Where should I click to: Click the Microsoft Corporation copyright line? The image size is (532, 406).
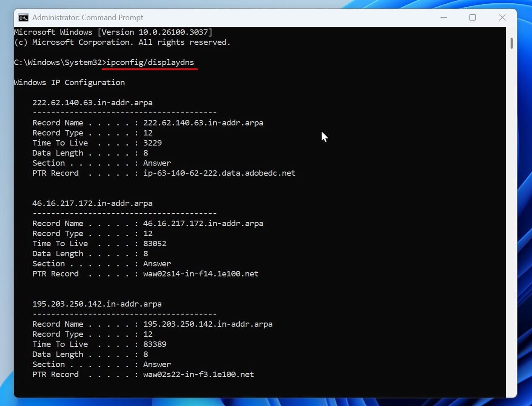coord(122,42)
